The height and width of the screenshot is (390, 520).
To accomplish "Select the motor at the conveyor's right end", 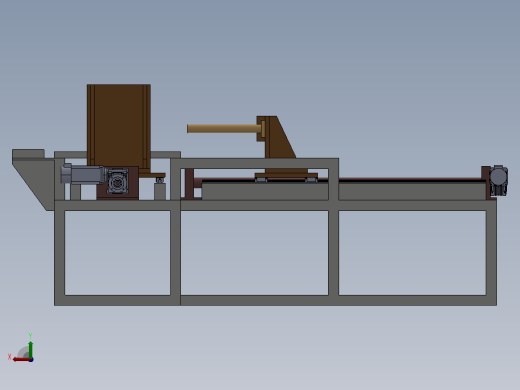I will 498,180.
